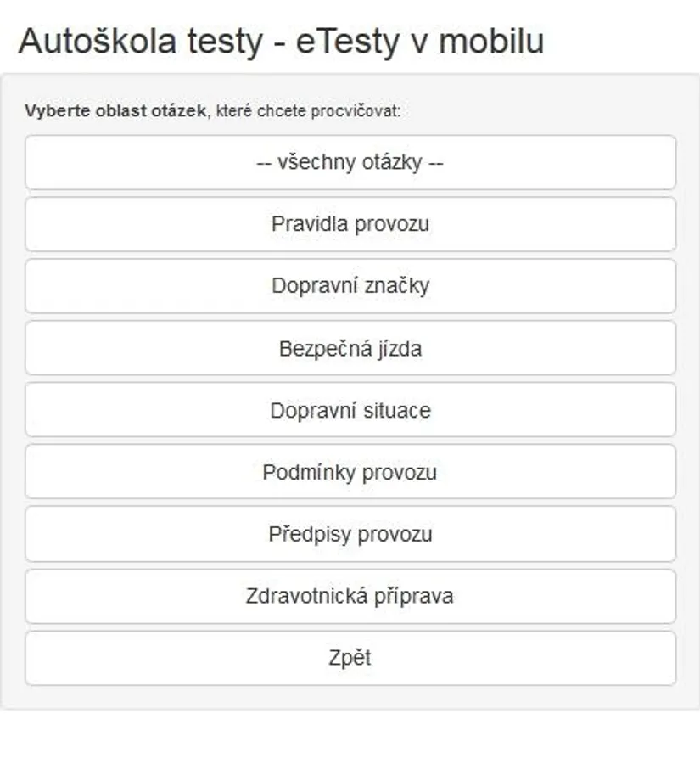Image resolution: width=700 pixels, height=764 pixels.
Task: Select the Bezpečná jízda topic
Action: click(350, 348)
